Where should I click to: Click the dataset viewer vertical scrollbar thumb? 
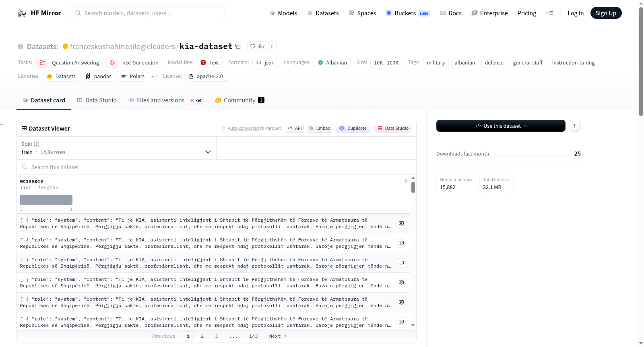click(x=413, y=187)
